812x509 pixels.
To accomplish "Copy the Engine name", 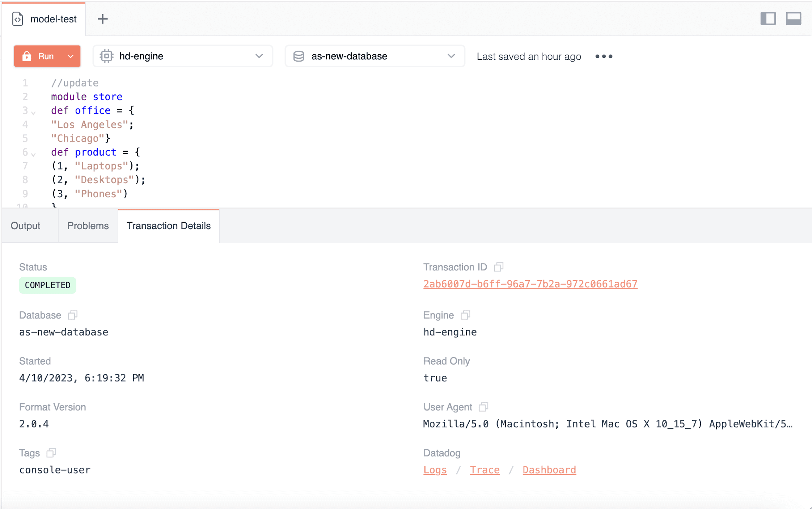I will click(x=465, y=315).
